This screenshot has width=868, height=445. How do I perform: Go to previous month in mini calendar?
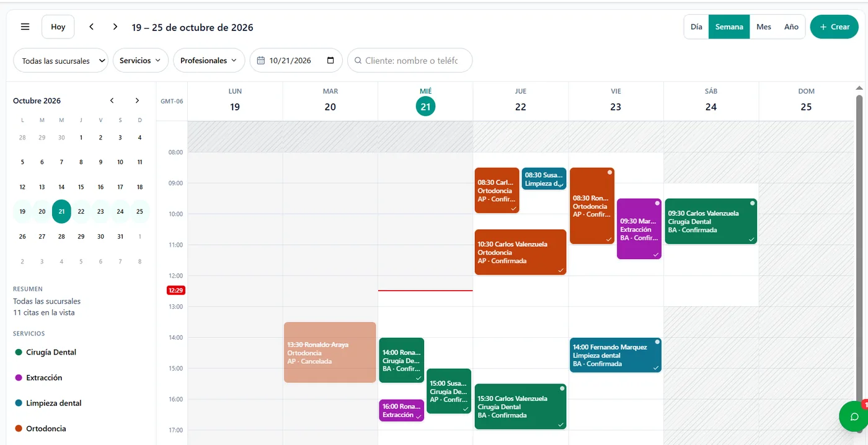(x=112, y=100)
